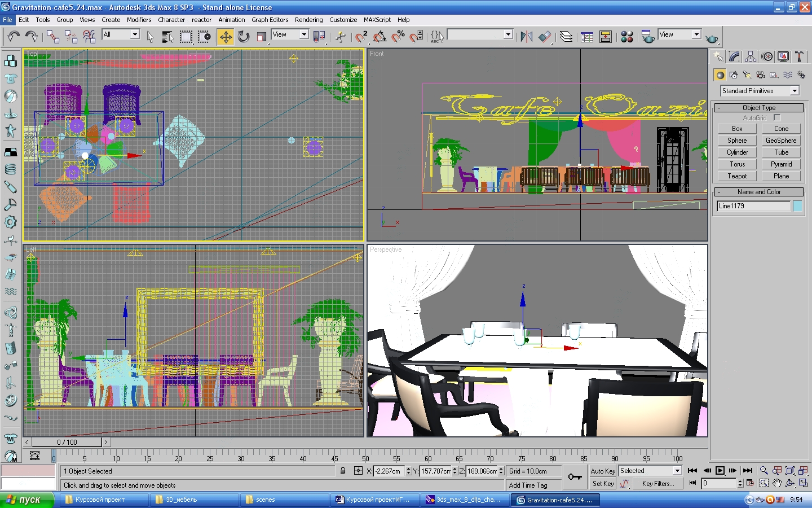Viewport: 812px width, 508px height.
Task: Toggle Set Key animation mode
Action: [603, 484]
